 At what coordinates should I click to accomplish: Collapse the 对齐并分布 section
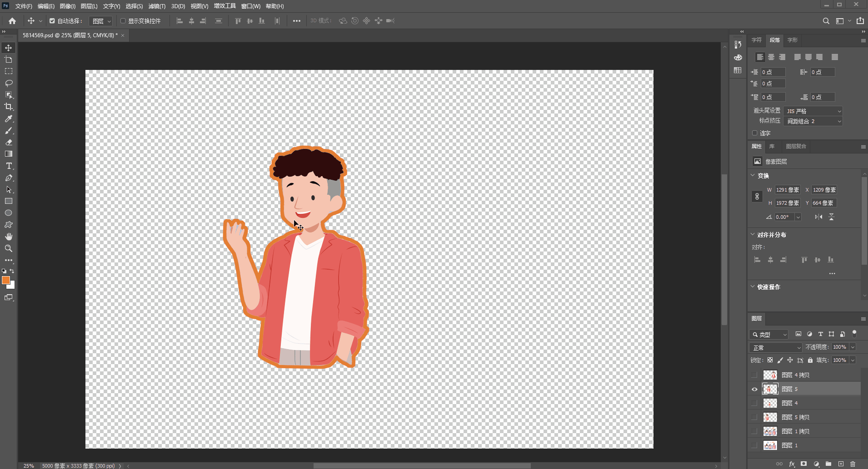(x=753, y=235)
